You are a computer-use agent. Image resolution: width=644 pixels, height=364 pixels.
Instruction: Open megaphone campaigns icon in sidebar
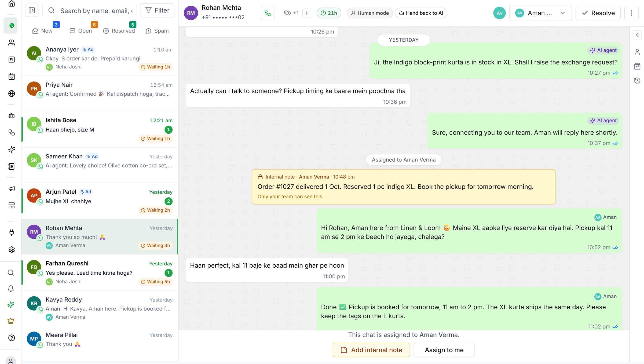click(x=12, y=189)
